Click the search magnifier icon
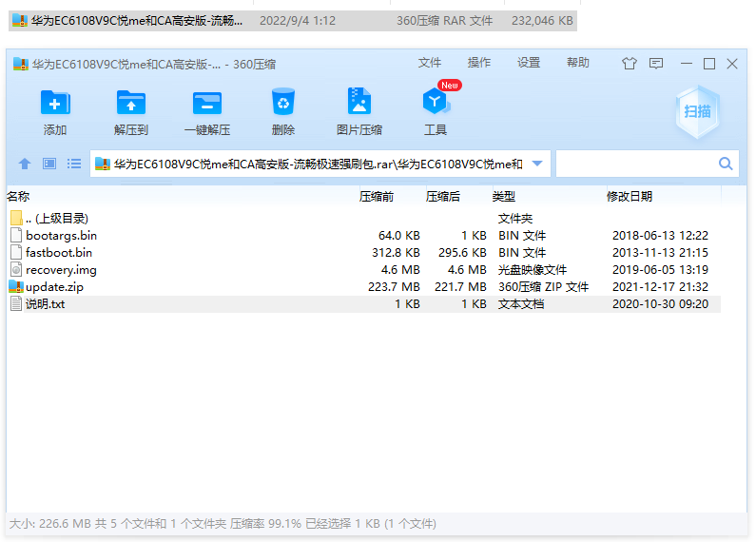 (726, 164)
